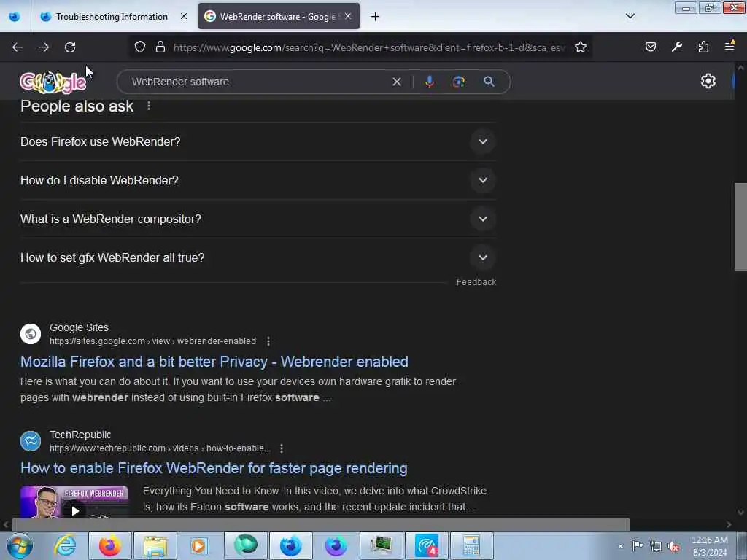Go back with the browser back arrow

tap(18, 47)
